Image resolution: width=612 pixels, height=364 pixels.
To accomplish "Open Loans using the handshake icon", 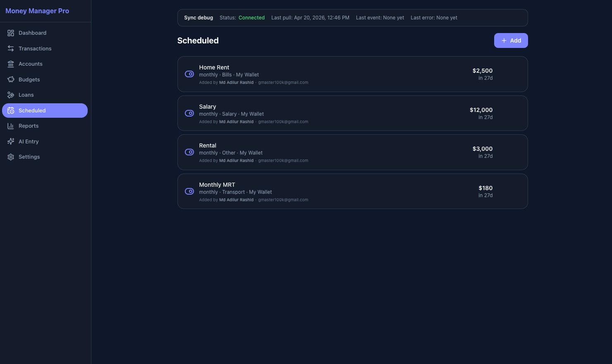I will pos(11,95).
